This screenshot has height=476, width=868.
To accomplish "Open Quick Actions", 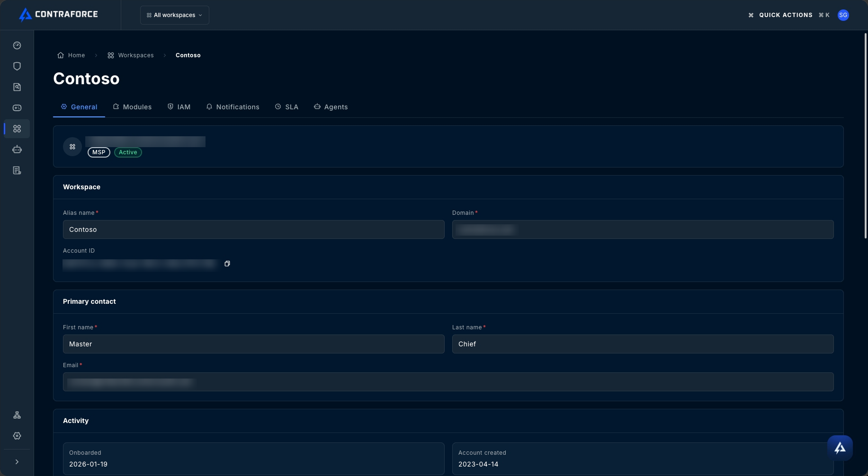I will click(788, 15).
